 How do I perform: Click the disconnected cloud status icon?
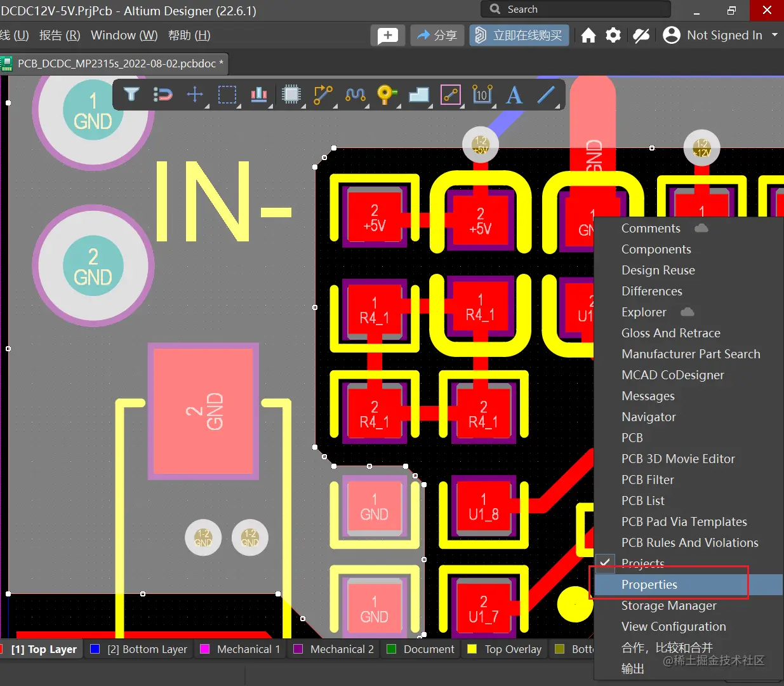tap(641, 36)
